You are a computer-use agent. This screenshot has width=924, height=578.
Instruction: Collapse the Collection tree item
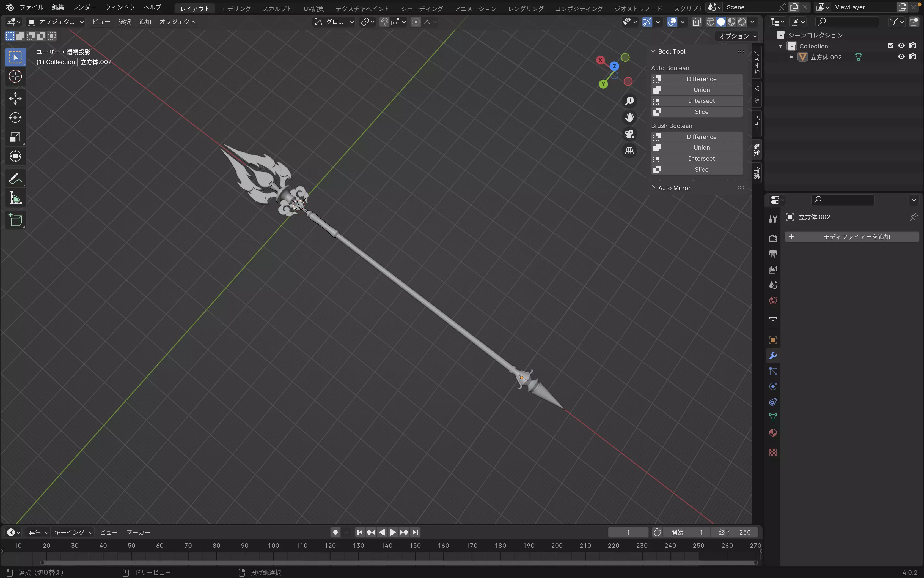coord(780,46)
